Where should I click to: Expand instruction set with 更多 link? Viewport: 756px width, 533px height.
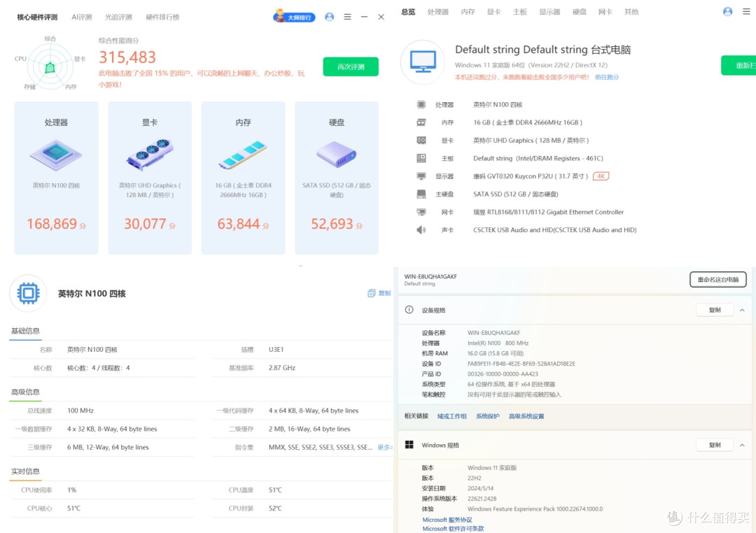384,447
